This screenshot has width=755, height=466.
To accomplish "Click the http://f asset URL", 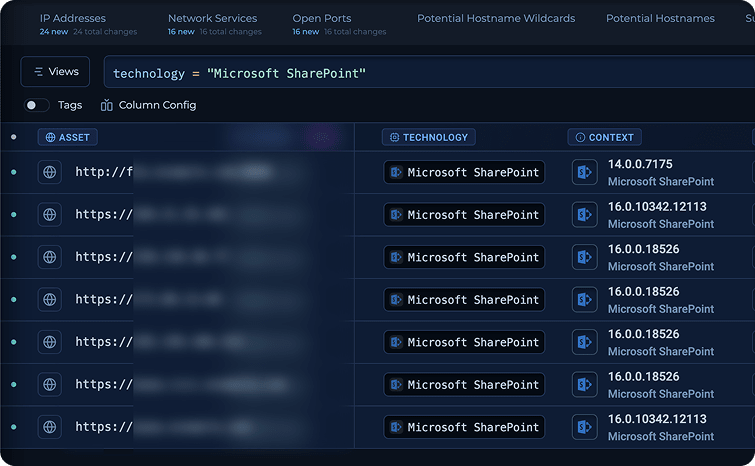I will pyautogui.click(x=104, y=172).
